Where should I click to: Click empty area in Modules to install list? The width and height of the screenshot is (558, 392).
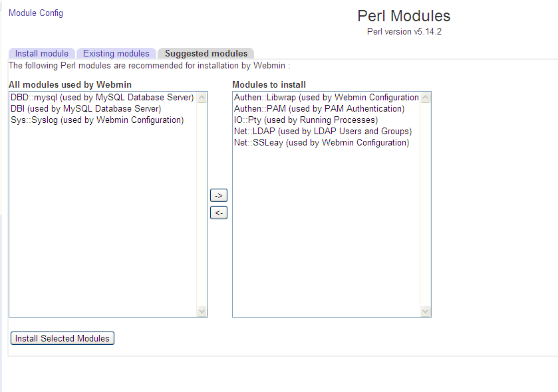(x=326, y=233)
